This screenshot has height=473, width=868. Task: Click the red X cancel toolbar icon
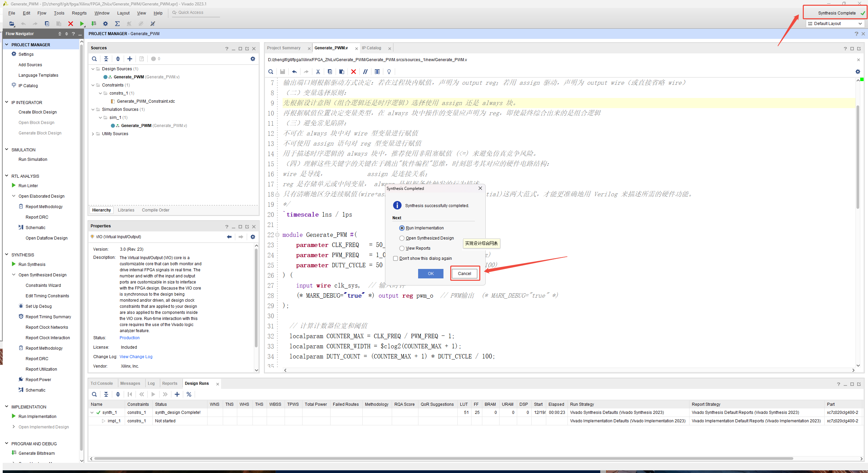[70, 24]
